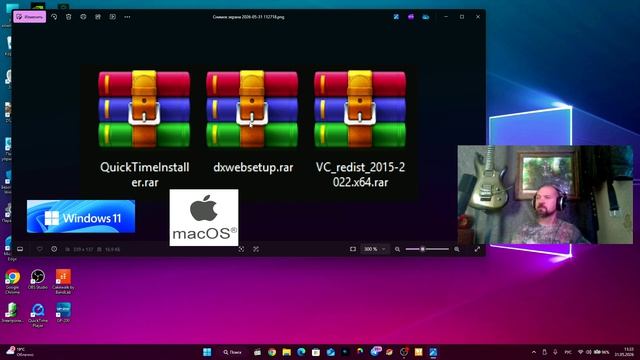
Task: Open the Clipchamp icon in Photos title bar
Action: pyautogui.click(x=411, y=17)
